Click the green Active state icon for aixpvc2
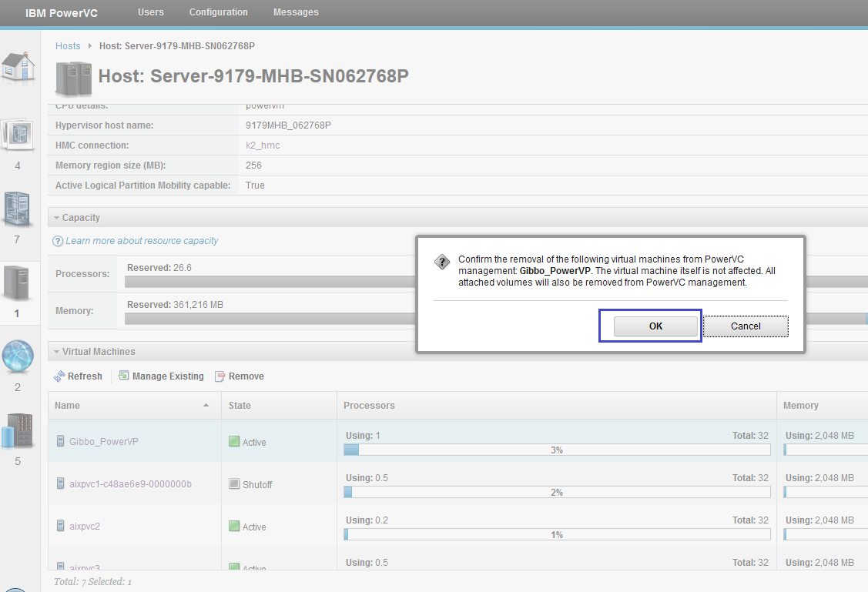Screen dimensions: 868x592 click(234, 526)
